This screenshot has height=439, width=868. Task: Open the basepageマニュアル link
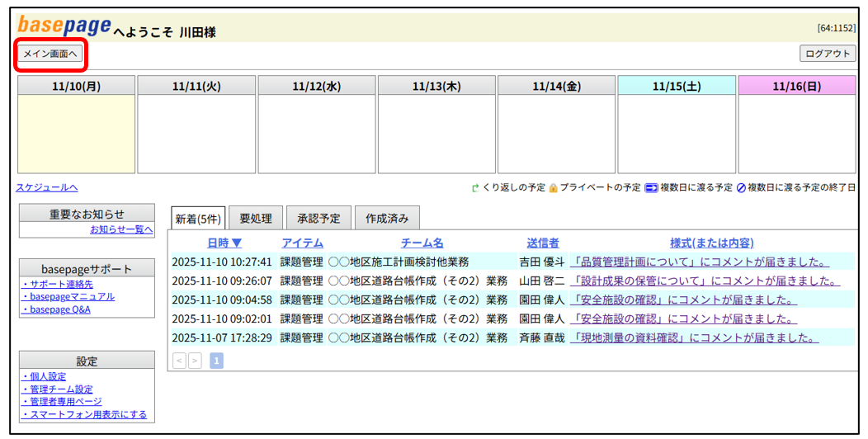click(72, 297)
